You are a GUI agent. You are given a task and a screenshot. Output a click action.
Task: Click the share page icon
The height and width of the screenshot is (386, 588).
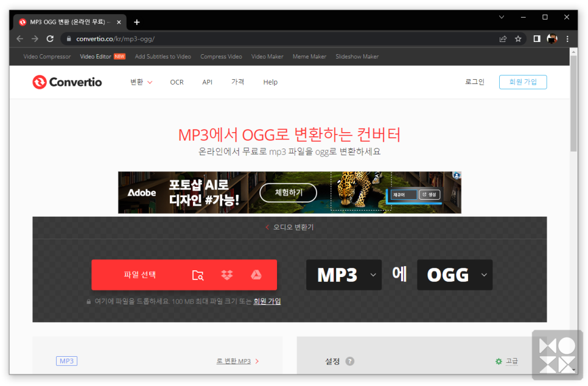503,38
